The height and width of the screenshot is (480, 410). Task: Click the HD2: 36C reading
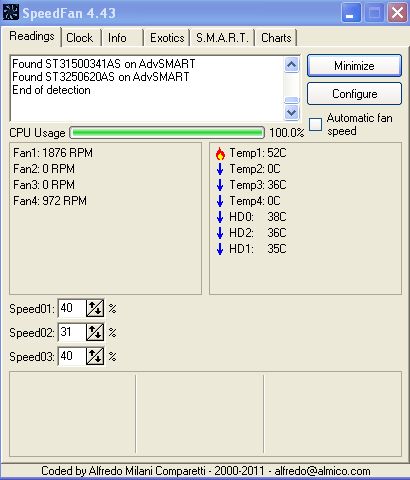coord(258,233)
